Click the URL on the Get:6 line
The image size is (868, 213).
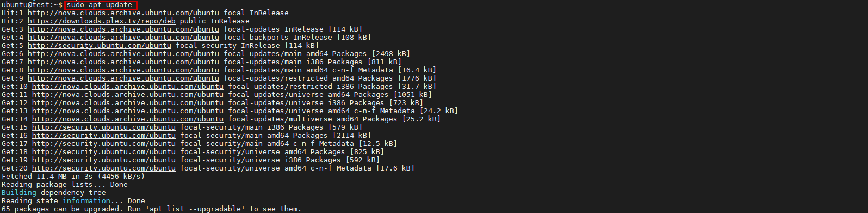point(123,54)
